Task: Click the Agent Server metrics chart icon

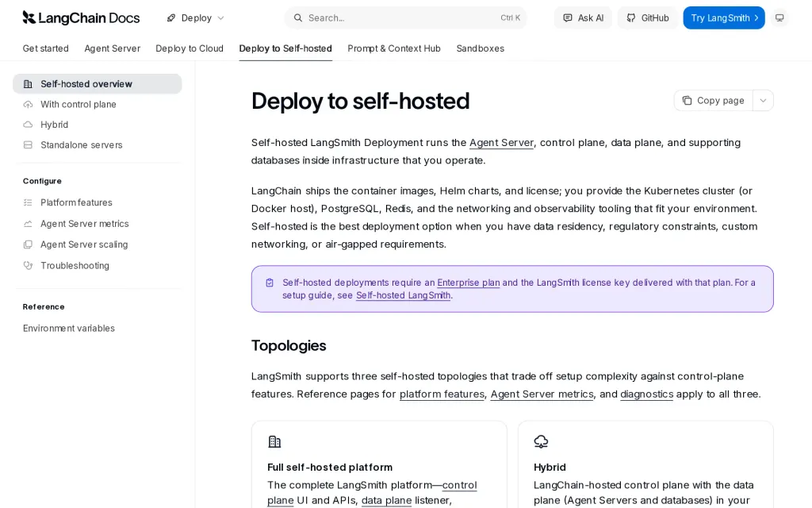Action: click(28, 223)
